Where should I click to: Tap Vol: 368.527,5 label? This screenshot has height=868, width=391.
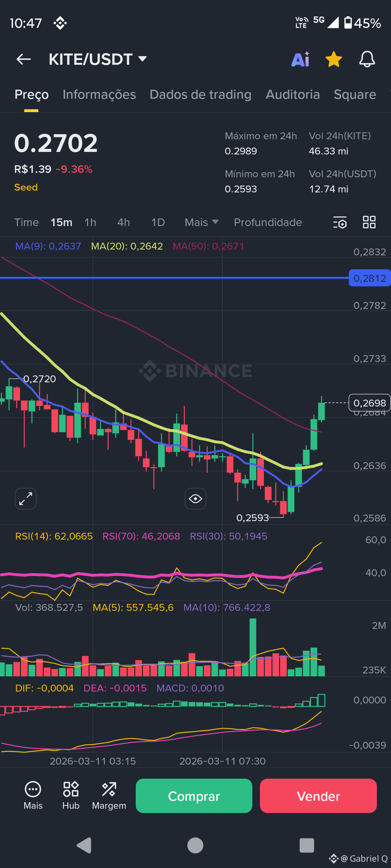(x=49, y=608)
